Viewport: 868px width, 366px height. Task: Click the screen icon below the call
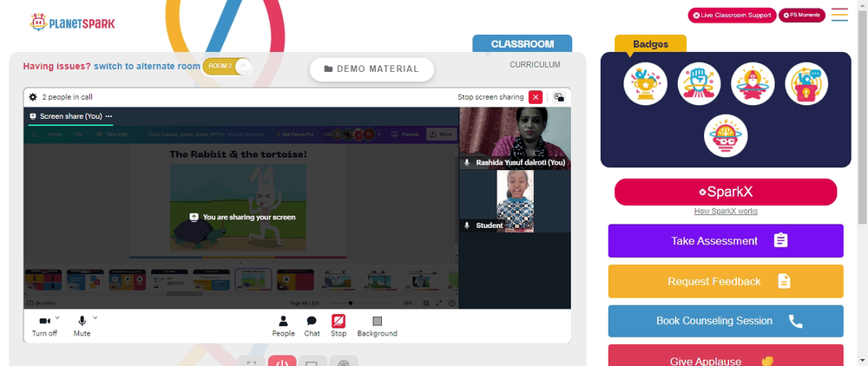pos(312,363)
